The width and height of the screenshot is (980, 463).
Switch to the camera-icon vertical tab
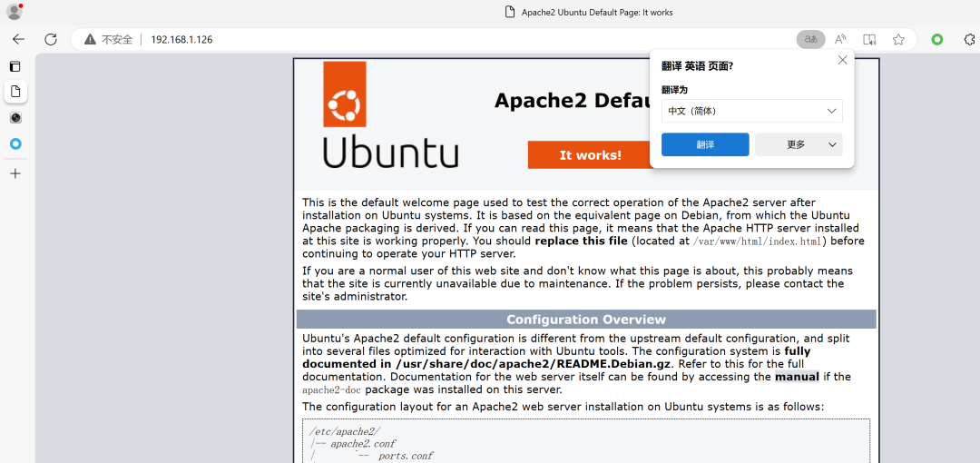[15, 118]
